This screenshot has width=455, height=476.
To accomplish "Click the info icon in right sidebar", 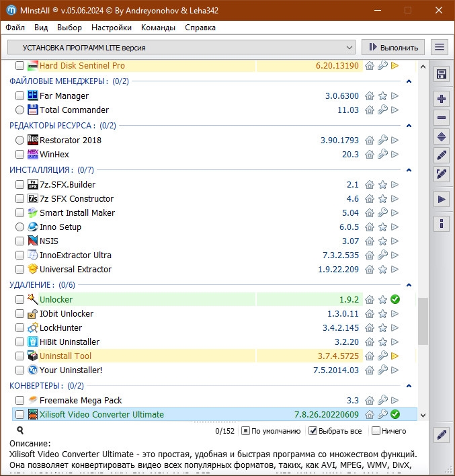I will pyautogui.click(x=442, y=224).
